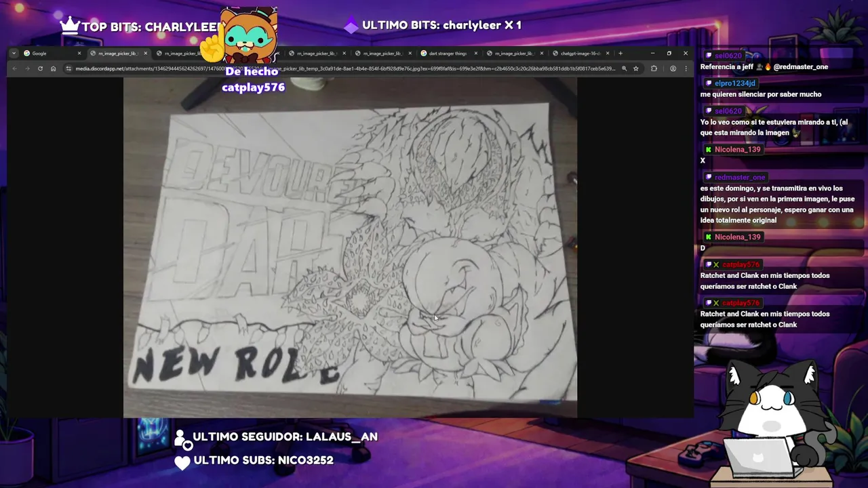The image size is (868, 488).
Task: Switch to rn_image_picker_lib tab before chatgpt-image tab
Action: [515, 54]
